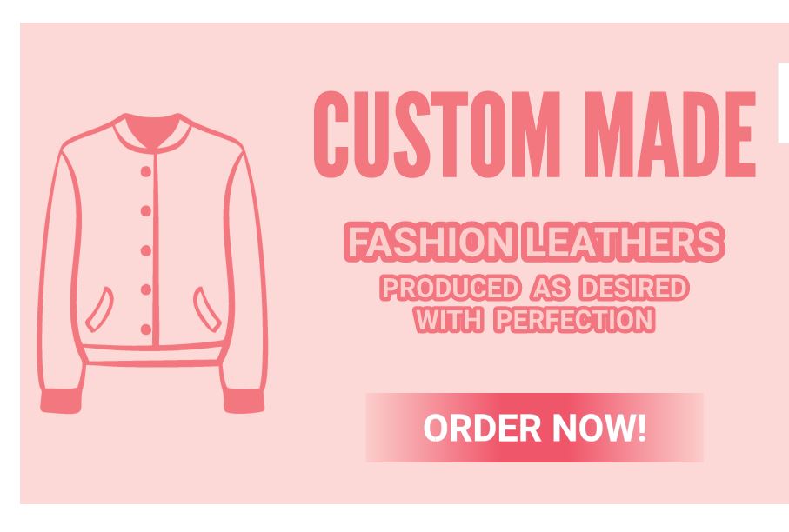Screen dimensions: 789x532
Task: Click the left sleeve cuff
Action: 61,402
